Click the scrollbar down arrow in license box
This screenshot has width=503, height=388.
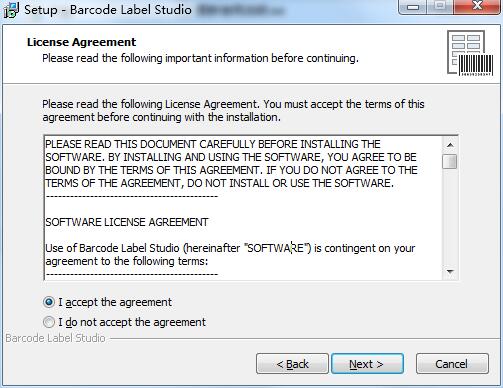450,272
